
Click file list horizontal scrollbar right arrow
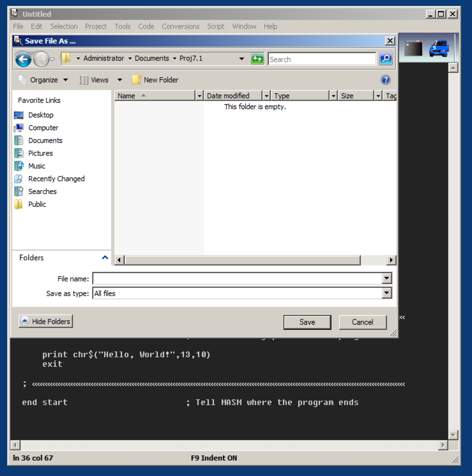(391, 260)
